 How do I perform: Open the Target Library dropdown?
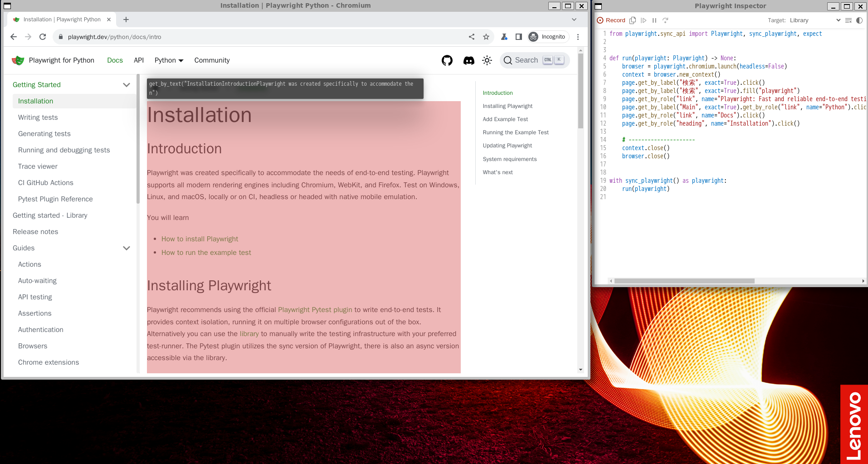pos(815,20)
